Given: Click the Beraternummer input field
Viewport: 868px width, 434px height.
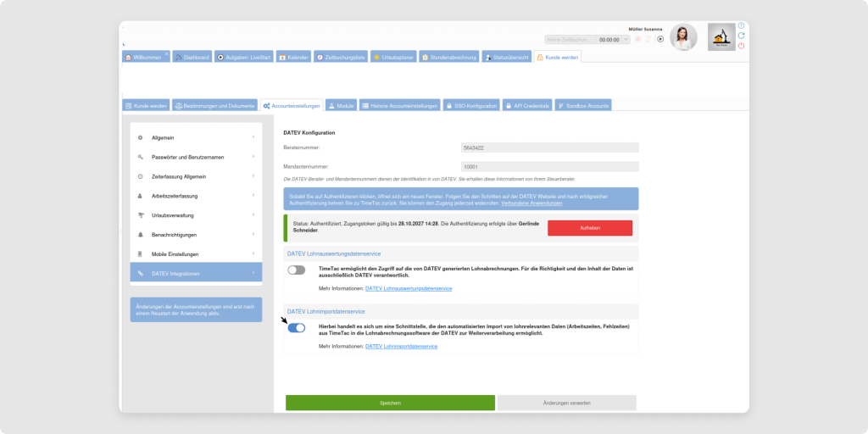Looking at the screenshot, I should (x=548, y=147).
